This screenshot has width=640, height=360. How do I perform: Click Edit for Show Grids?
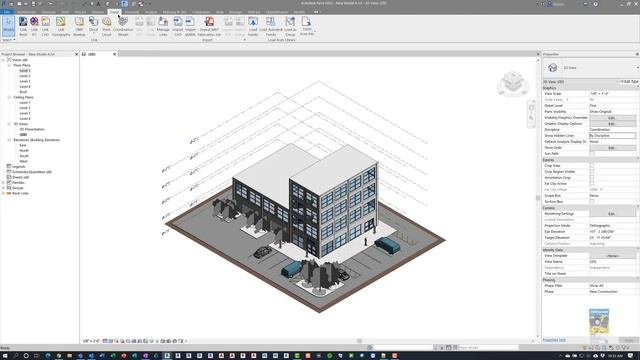click(x=612, y=148)
